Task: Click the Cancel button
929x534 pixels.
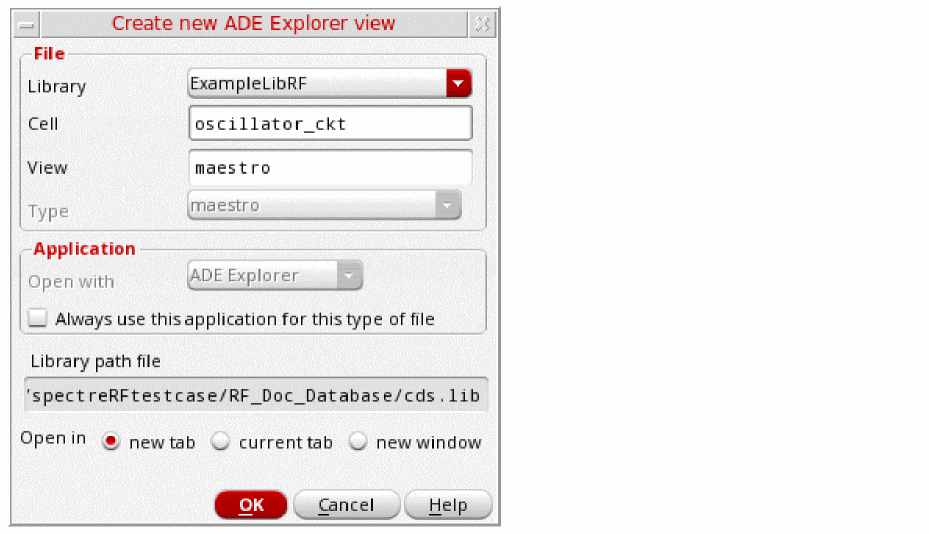Action: 347,504
